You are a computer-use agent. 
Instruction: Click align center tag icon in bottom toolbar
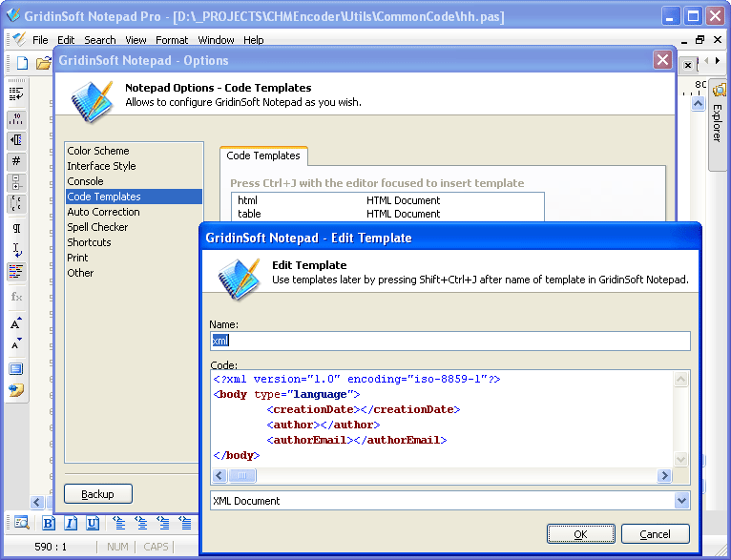click(x=141, y=523)
